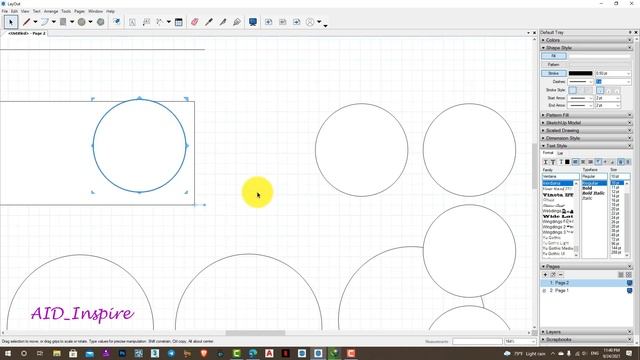Click the black text color swatch
640x360 pixels.
[x=567, y=162]
